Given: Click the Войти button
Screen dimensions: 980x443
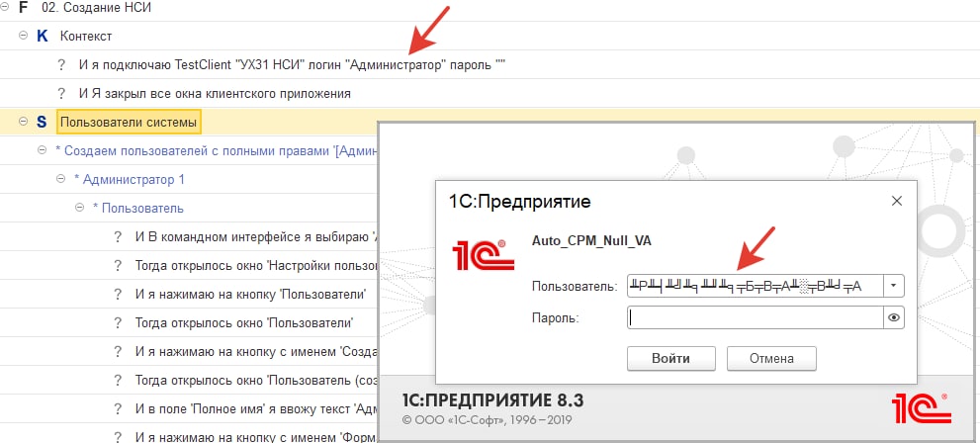Looking at the screenshot, I should coord(671,359).
